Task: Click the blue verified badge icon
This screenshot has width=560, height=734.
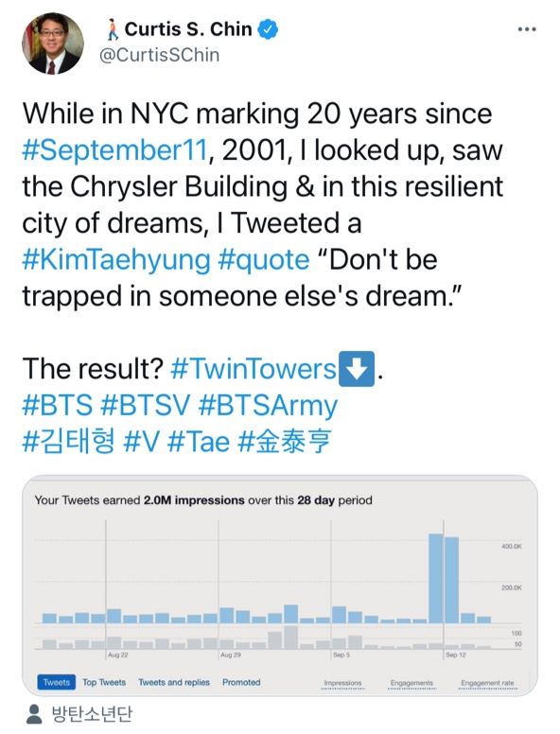Action: click(268, 29)
